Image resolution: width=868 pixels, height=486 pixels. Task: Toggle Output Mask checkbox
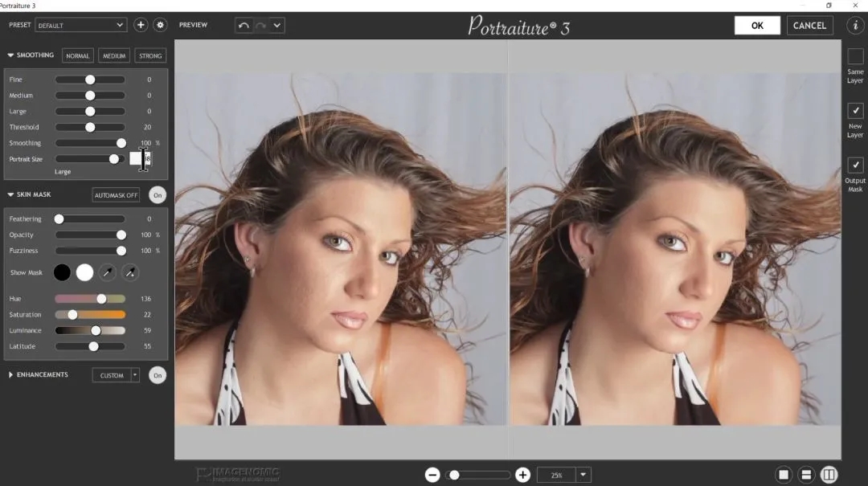pos(855,165)
